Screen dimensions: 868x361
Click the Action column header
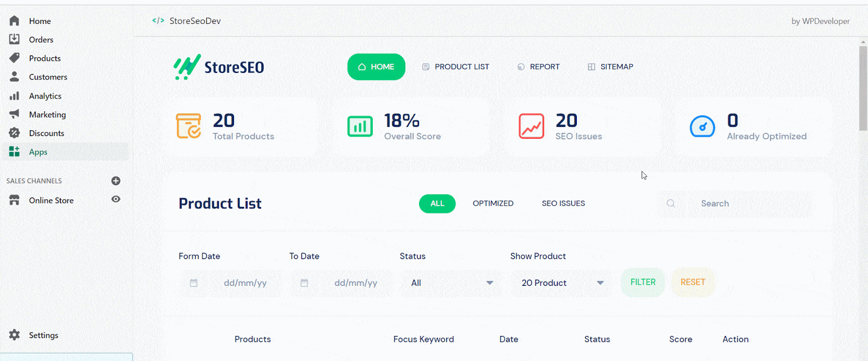735,339
